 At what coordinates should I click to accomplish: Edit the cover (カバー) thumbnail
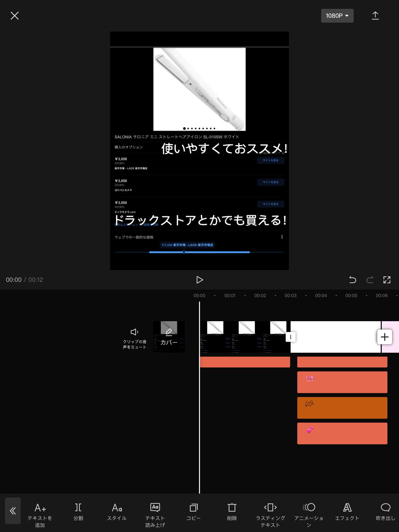pos(169,337)
